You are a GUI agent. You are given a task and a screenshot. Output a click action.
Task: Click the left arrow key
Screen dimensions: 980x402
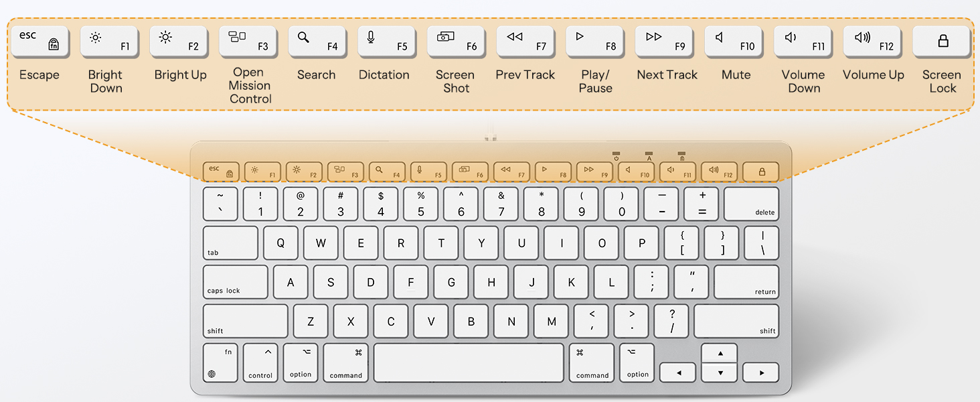pyautogui.click(x=679, y=373)
